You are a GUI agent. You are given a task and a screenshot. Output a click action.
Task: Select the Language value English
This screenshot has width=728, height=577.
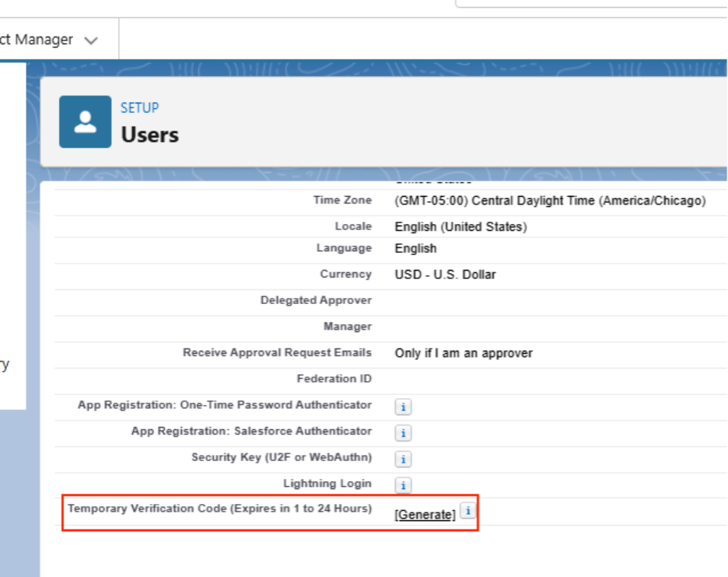(x=415, y=248)
